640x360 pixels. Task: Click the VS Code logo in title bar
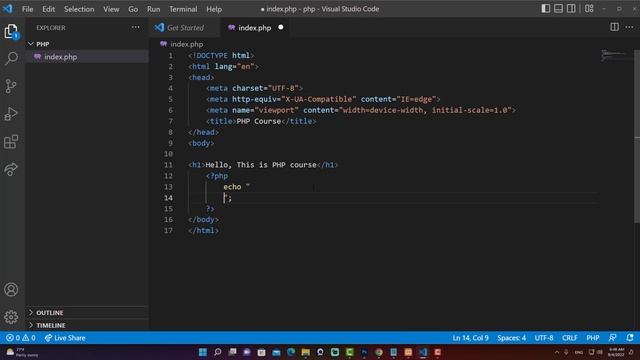8,9
